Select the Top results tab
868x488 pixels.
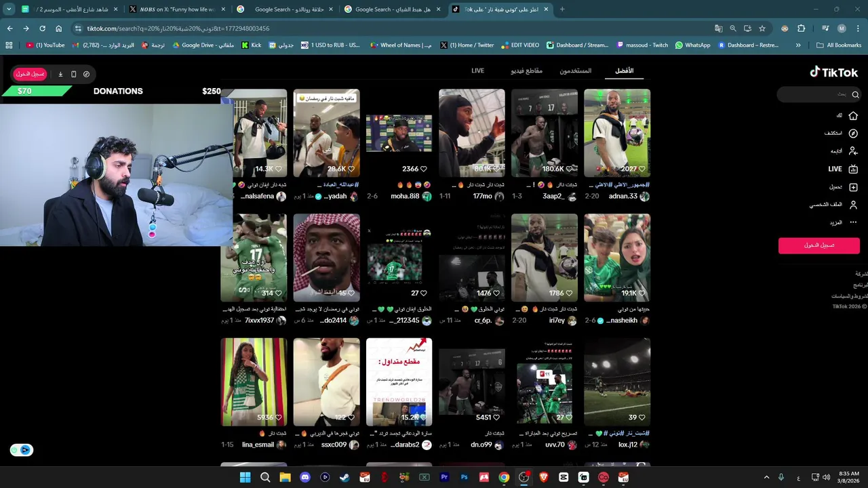coord(625,70)
